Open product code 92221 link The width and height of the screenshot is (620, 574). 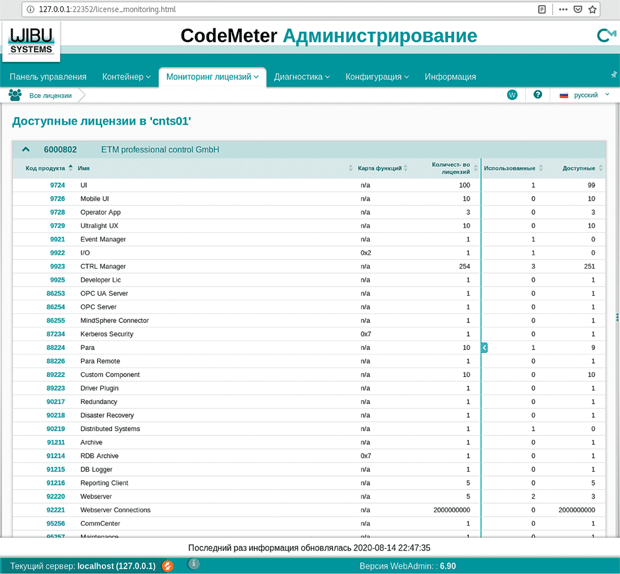56,510
